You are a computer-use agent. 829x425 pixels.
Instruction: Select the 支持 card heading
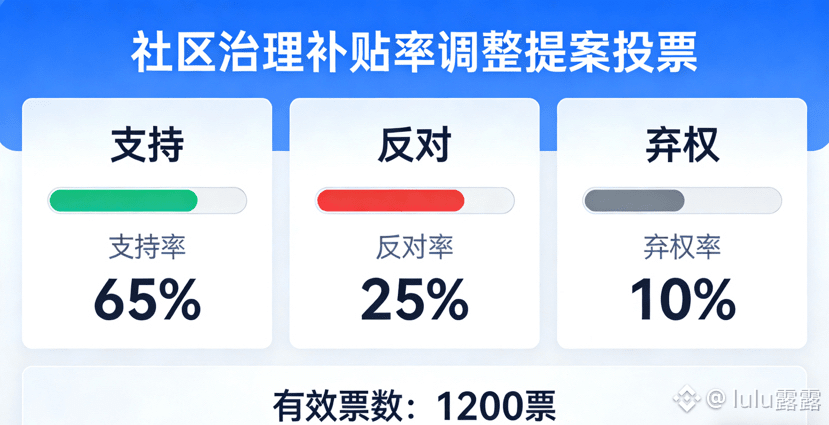[147, 146]
